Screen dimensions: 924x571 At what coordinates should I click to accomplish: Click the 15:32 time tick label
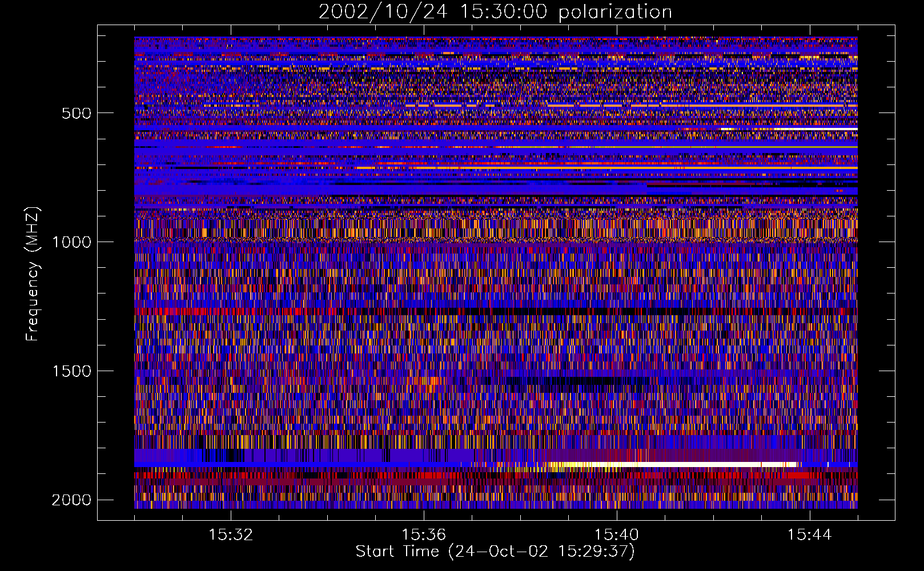click(x=231, y=535)
